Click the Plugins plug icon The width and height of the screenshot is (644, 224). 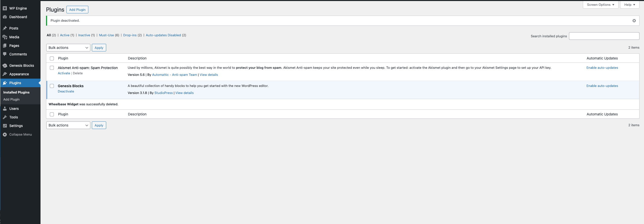5,83
